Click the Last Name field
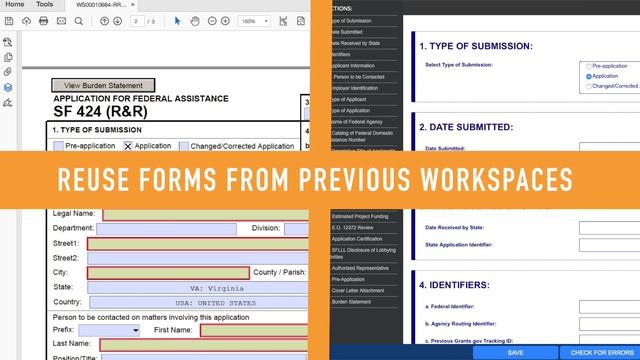The height and width of the screenshot is (360, 640). (204, 345)
